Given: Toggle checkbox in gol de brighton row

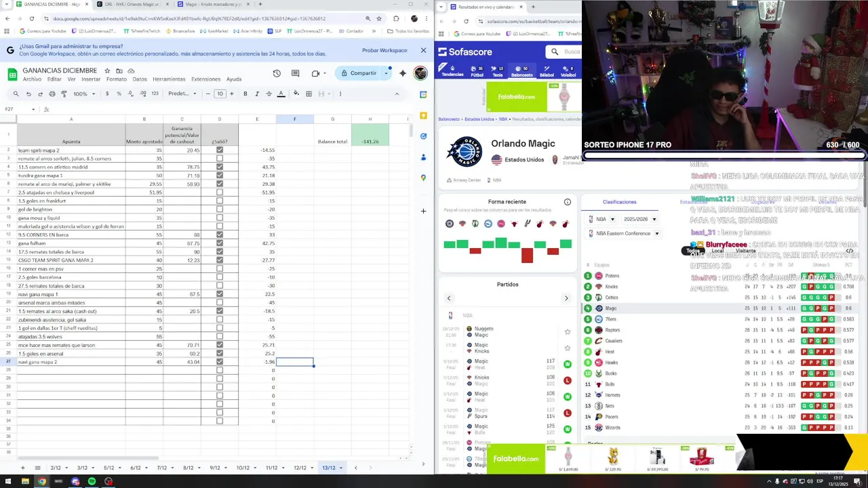Looking at the screenshot, I should point(219,209).
